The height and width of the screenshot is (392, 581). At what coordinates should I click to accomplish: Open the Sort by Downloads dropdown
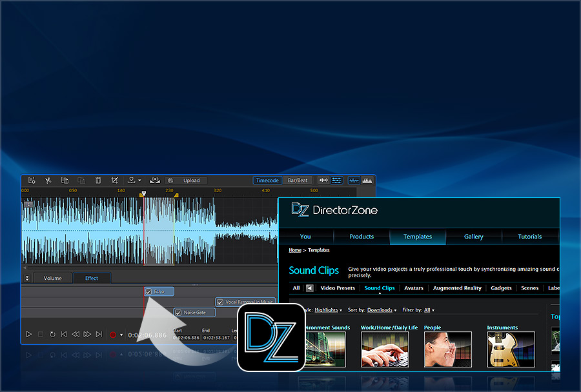pos(382,310)
